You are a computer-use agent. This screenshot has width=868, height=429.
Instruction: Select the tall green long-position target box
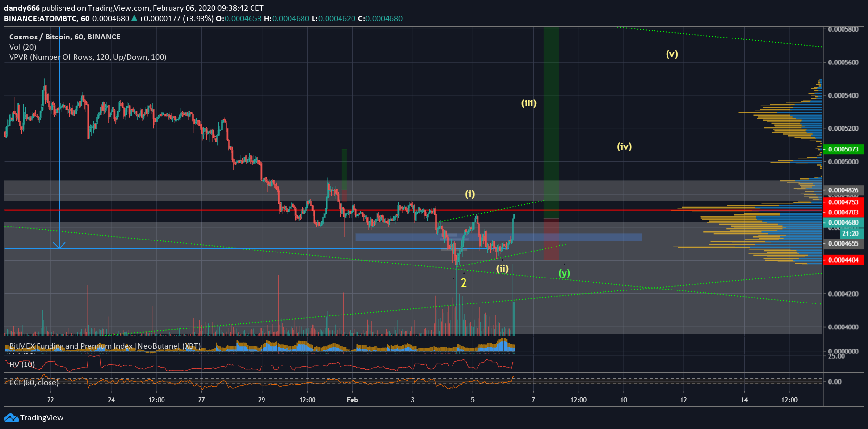[551, 123]
